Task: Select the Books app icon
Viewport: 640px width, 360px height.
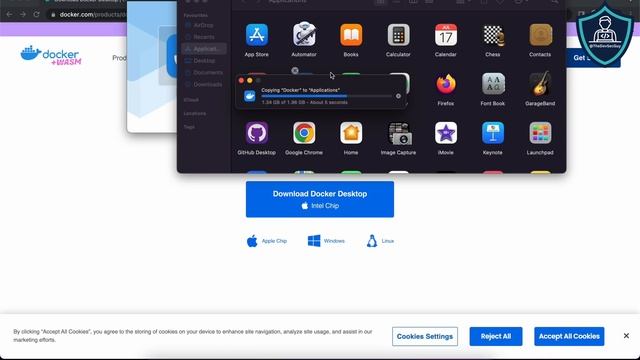Action: pyautogui.click(x=351, y=35)
